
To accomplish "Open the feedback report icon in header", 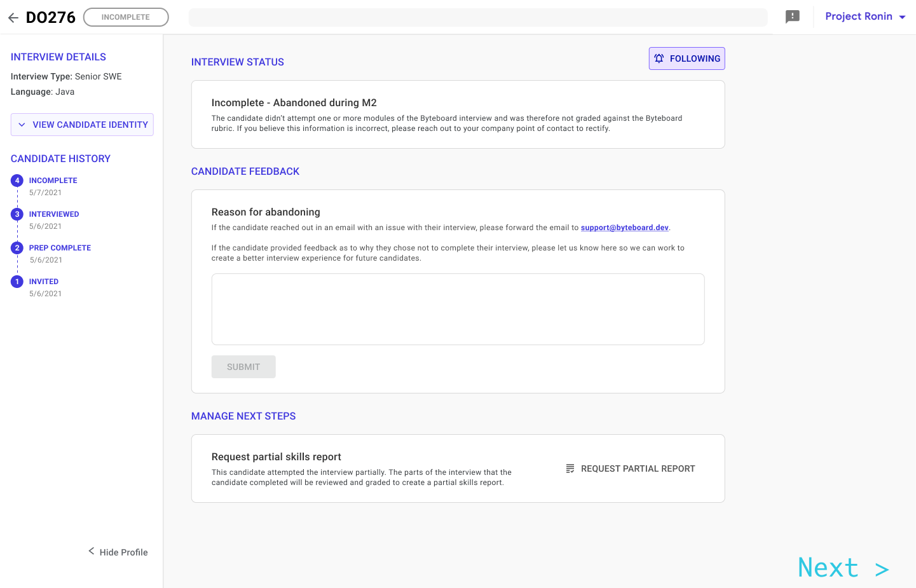I will [792, 17].
